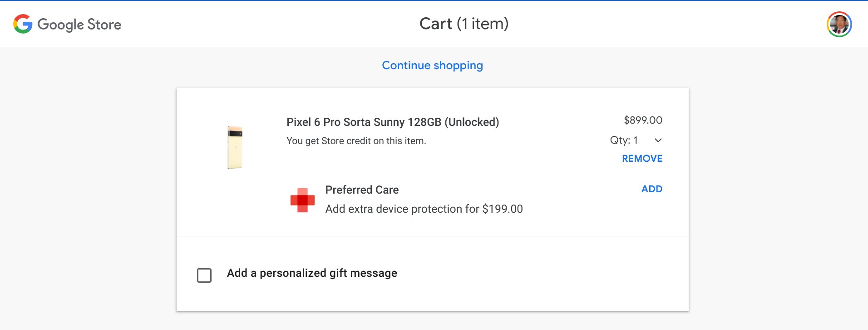Expand the quantity chevron arrow
The width and height of the screenshot is (868, 330).
pos(658,140)
